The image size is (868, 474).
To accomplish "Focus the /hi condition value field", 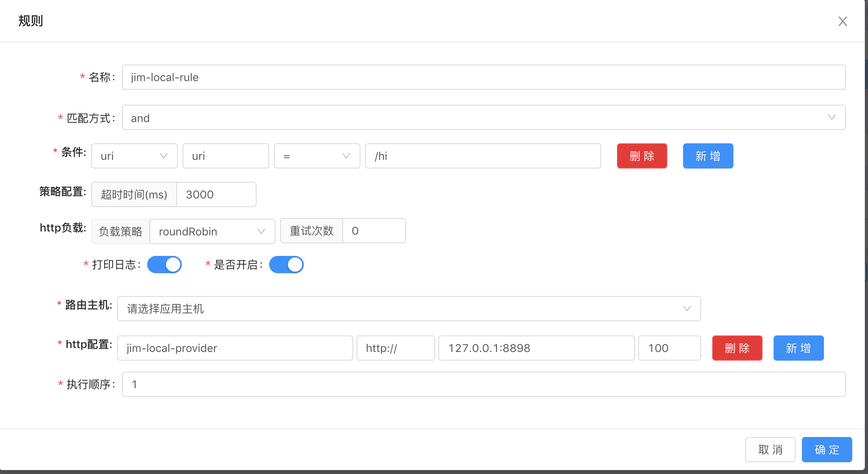I will [x=483, y=156].
